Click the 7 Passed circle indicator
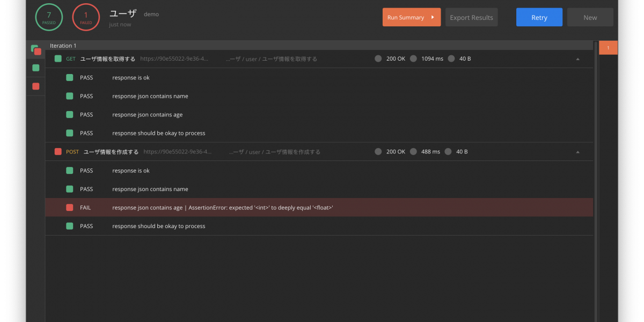This screenshot has width=644, height=322. (x=49, y=17)
